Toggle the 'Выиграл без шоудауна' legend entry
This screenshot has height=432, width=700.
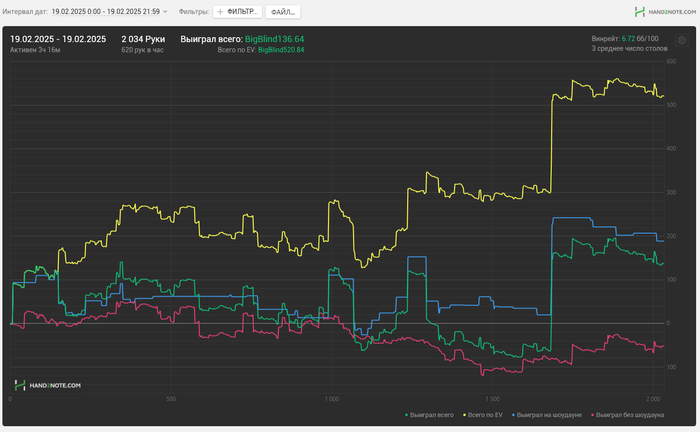pyautogui.click(x=627, y=415)
